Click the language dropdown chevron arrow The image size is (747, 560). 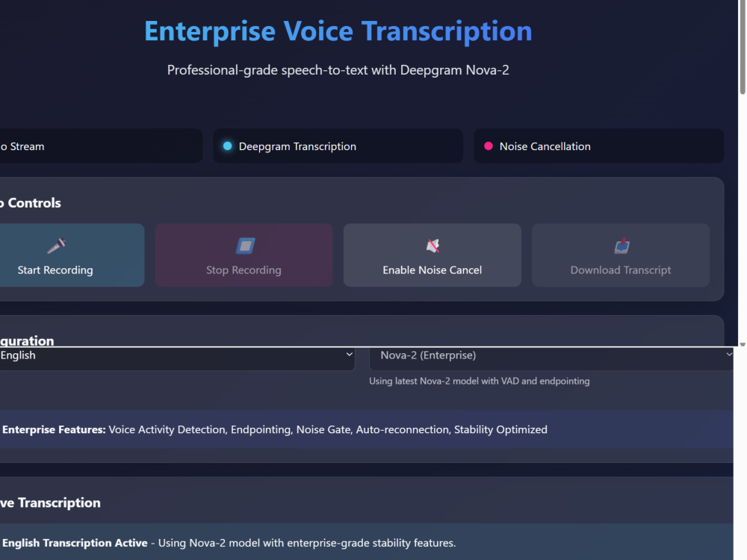point(349,354)
